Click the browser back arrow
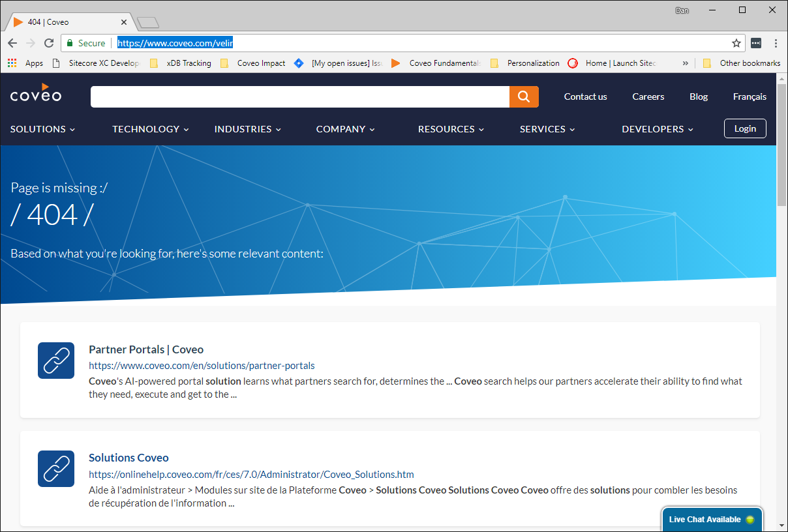Image resolution: width=788 pixels, height=532 pixels. click(x=12, y=43)
